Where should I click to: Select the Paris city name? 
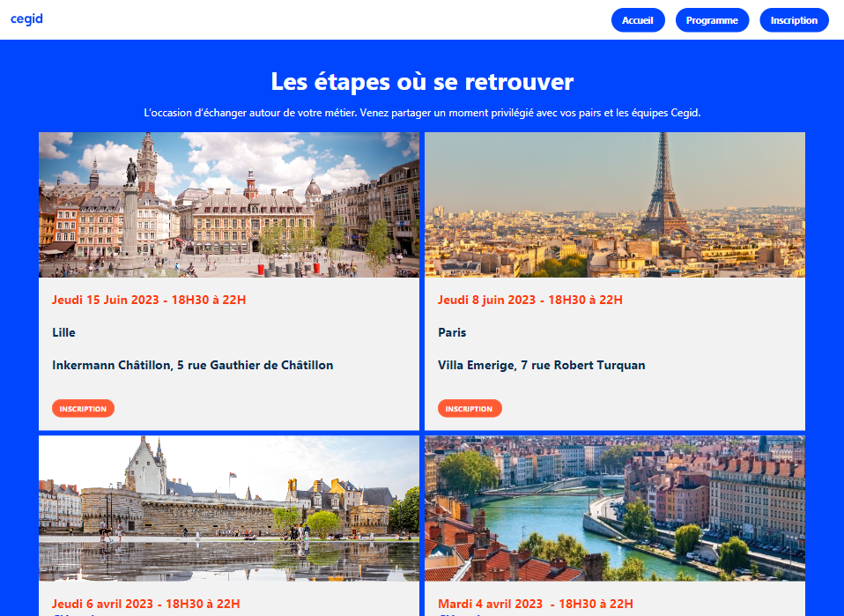[x=452, y=332]
